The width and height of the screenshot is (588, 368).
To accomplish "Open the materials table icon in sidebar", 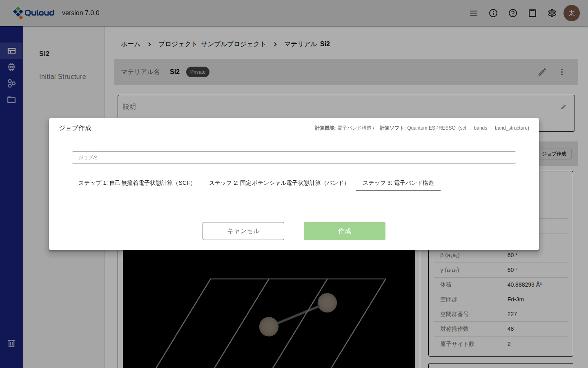I will 11,51.
